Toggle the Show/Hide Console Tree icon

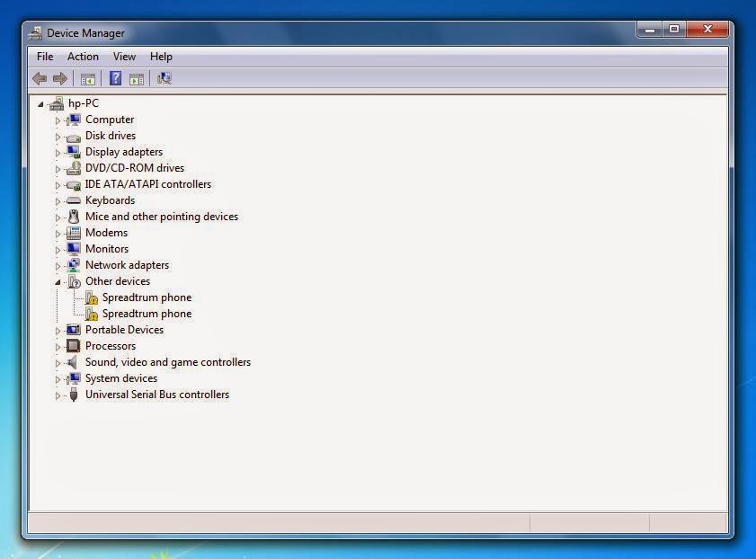pos(88,78)
